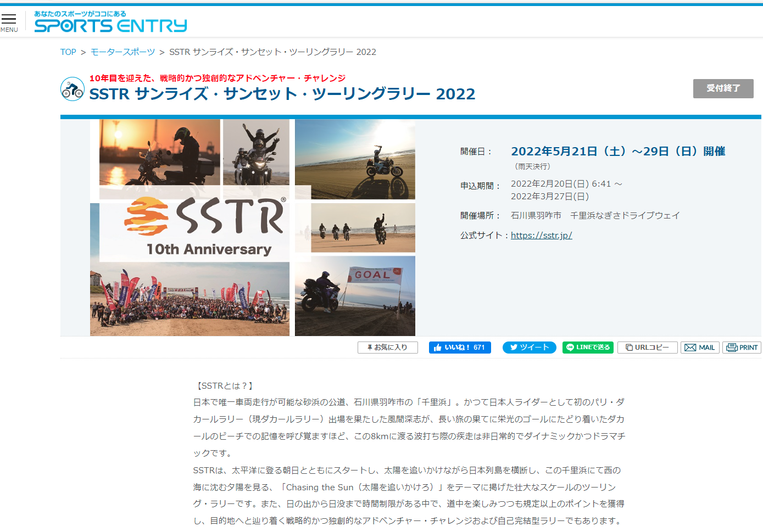
Task: Copy link with URLコピー button
Action: click(648, 348)
